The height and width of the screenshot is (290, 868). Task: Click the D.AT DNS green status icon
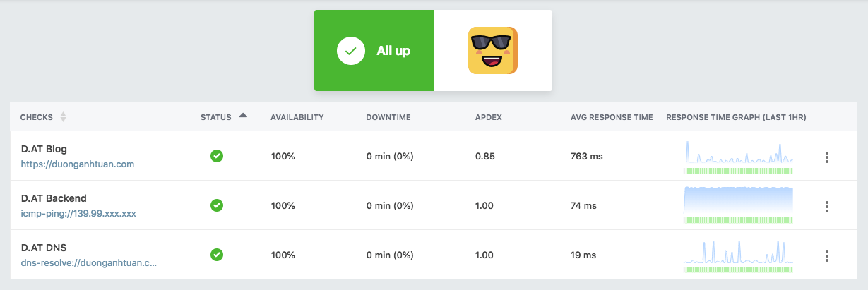(217, 255)
